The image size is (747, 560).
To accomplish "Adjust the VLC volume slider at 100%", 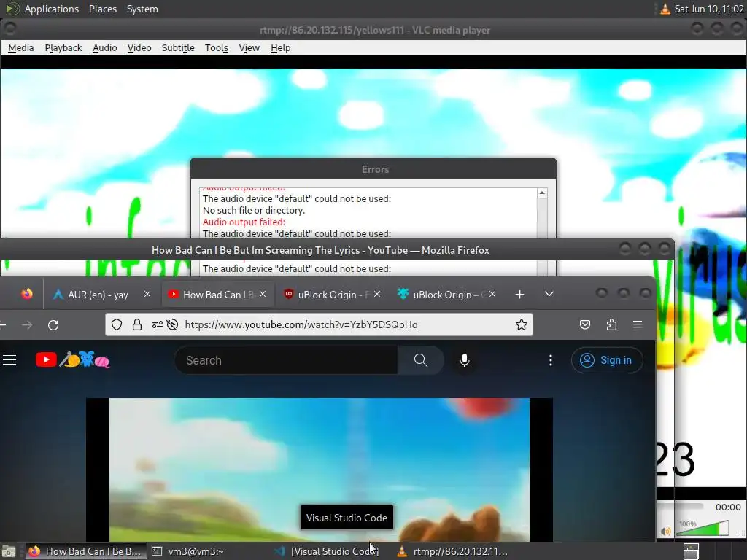I will (x=703, y=529).
